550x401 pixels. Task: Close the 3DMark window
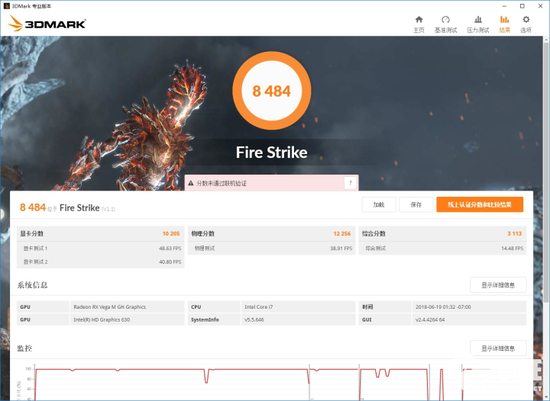click(x=541, y=6)
